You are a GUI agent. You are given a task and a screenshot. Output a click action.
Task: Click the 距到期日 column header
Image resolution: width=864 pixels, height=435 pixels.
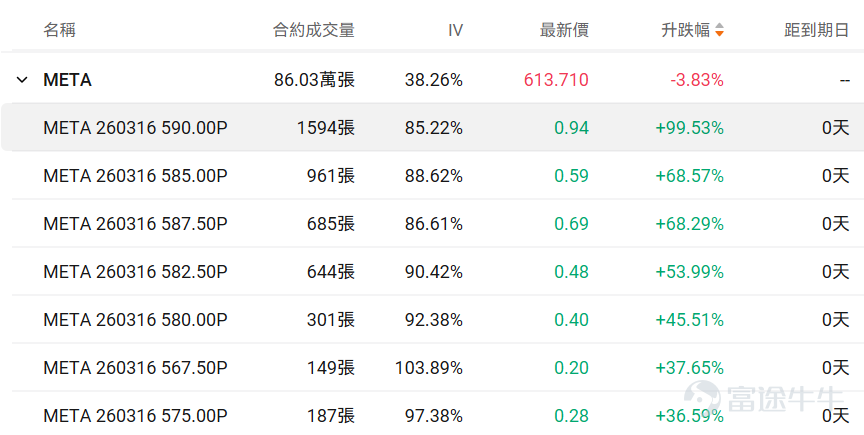[817, 30]
